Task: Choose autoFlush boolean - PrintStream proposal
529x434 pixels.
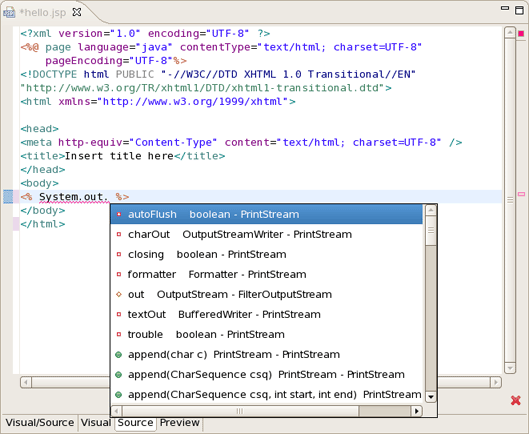Action: tap(267, 214)
